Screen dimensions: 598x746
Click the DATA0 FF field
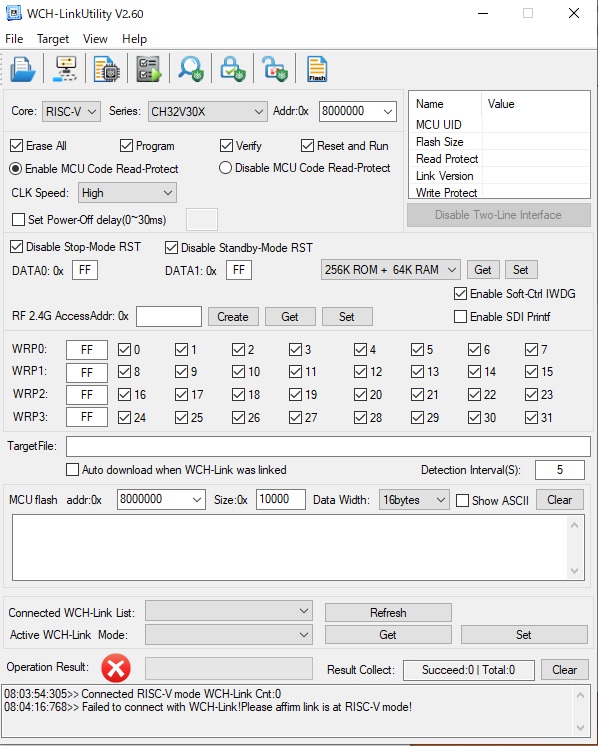85,270
